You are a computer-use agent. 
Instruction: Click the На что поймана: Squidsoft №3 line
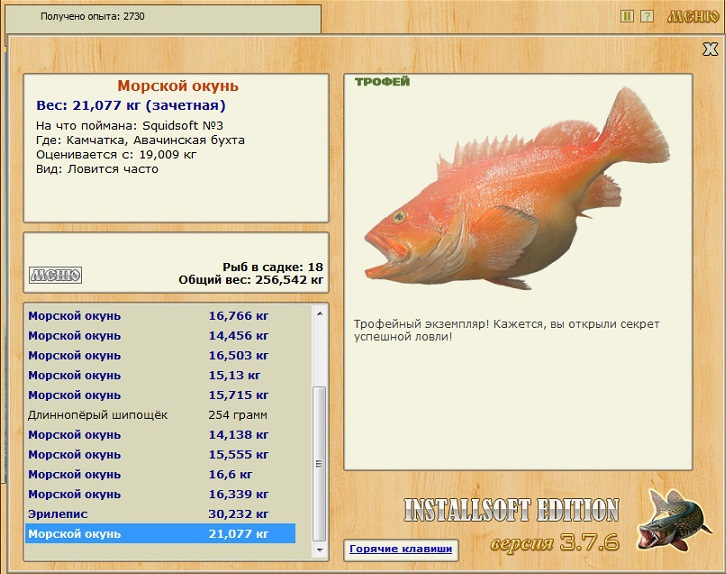click(130, 125)
